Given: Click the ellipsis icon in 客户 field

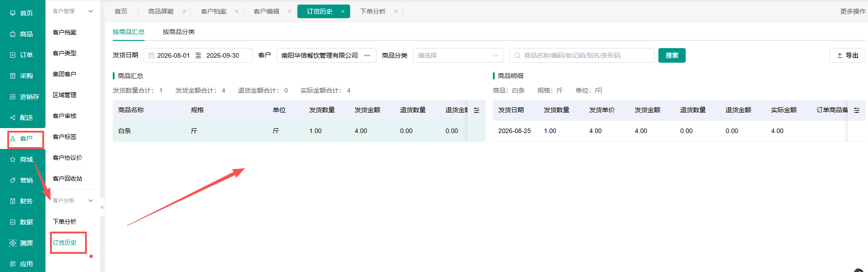Looking at the screenshot, I should 367,55.
